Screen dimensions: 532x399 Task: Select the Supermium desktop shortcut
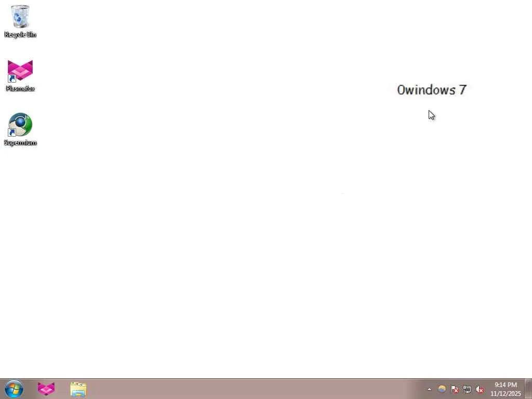tap(20, 129)
